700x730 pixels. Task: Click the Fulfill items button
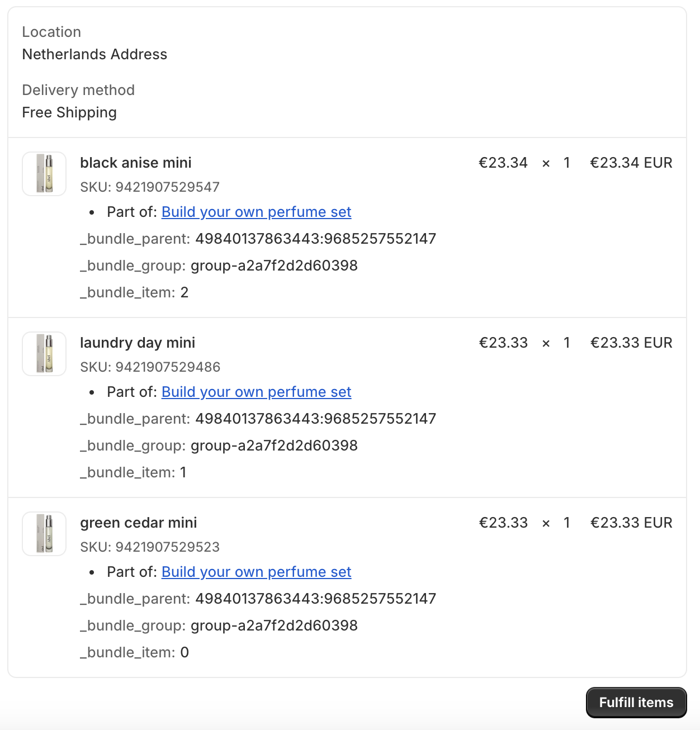(636, 702)
